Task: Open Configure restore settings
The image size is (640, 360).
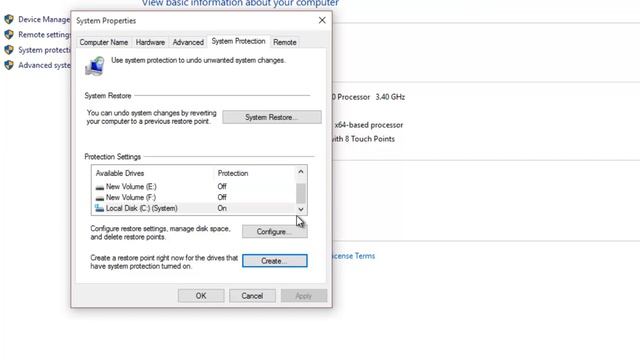Action: click(x=275, y=231)
